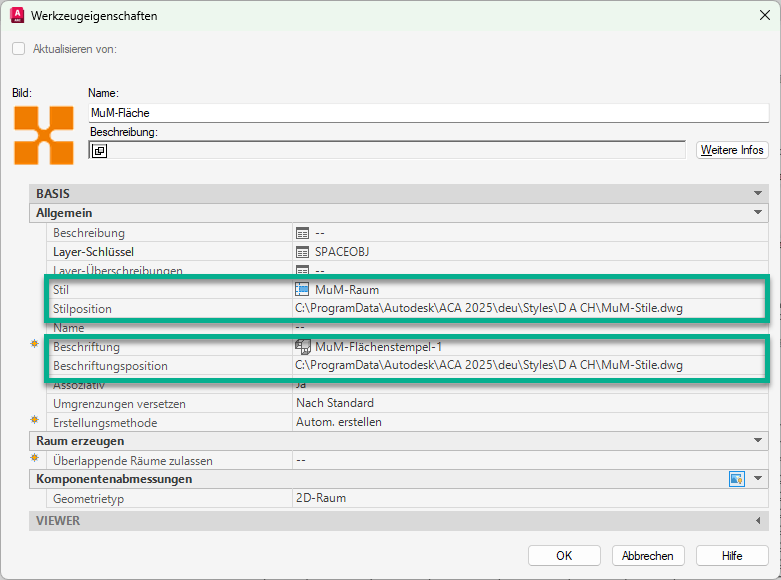
Task: Collapse the Raum erzeugen category
Action: point(758,441)
